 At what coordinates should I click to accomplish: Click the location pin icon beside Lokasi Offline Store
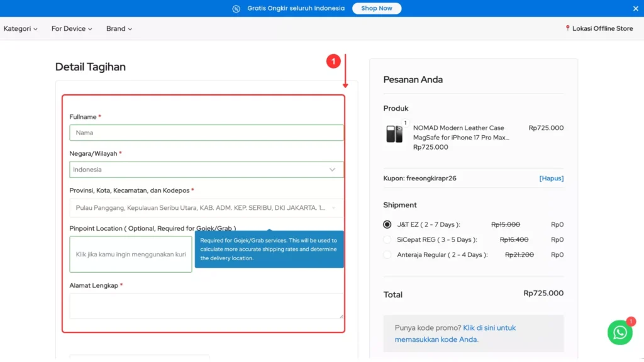coord(568,28)
